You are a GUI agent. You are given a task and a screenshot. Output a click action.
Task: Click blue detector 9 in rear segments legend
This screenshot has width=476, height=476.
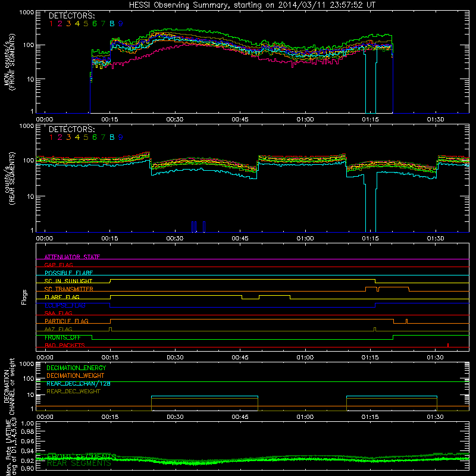click(x=121, y=137)
